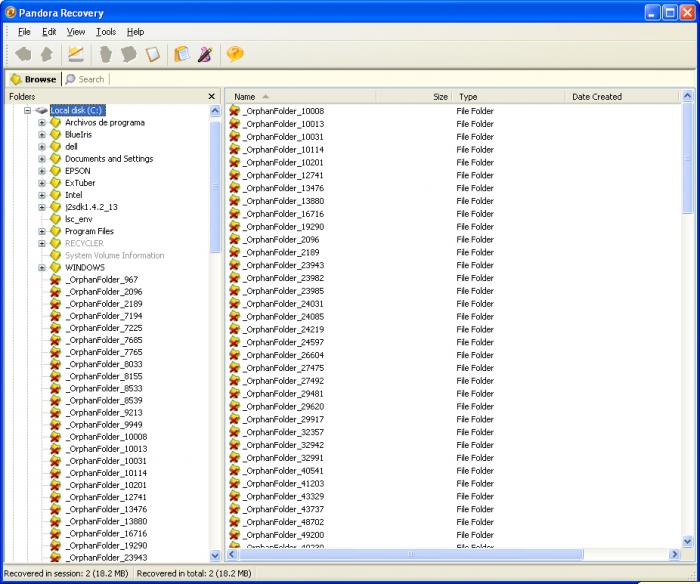Click the pencil edit toolbar icon
700x584 pixels.
[76, 54]
